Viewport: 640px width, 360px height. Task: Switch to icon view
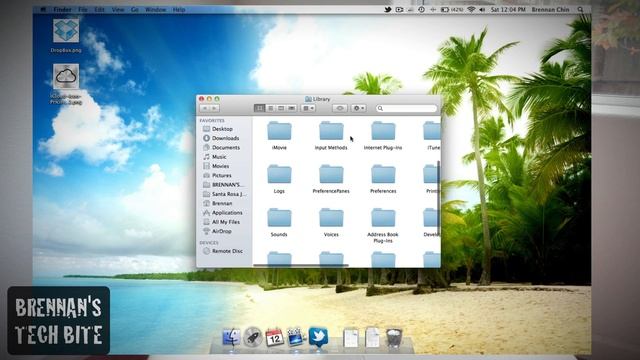259,108
